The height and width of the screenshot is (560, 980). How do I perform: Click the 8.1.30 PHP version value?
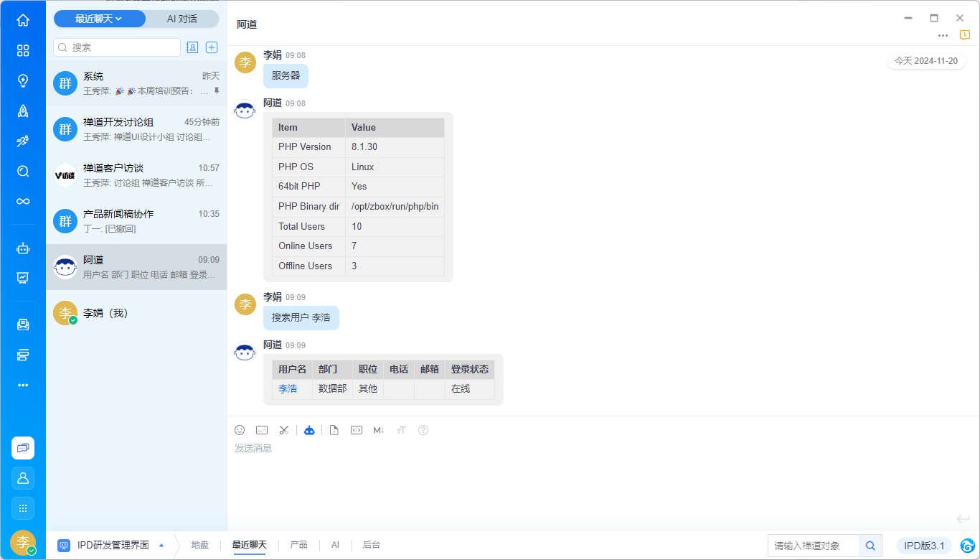click(x=364, y=147)
